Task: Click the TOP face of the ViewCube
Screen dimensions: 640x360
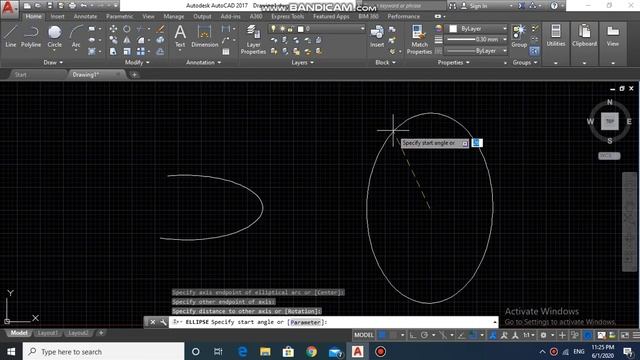Action: coord(609,121)
